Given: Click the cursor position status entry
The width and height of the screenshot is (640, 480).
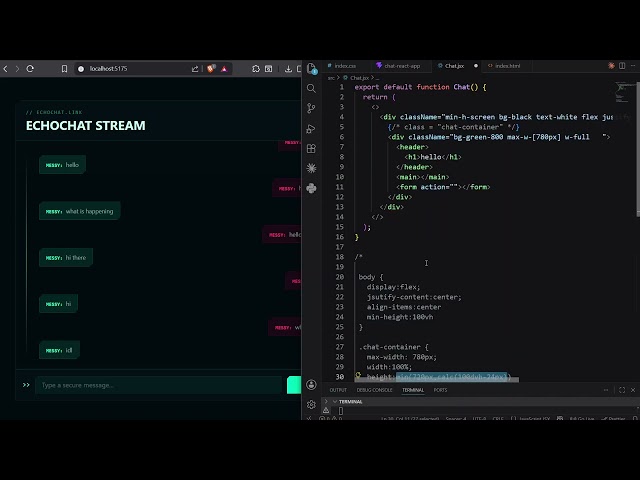Looking at the screenshot, I should tap(410, 418).
